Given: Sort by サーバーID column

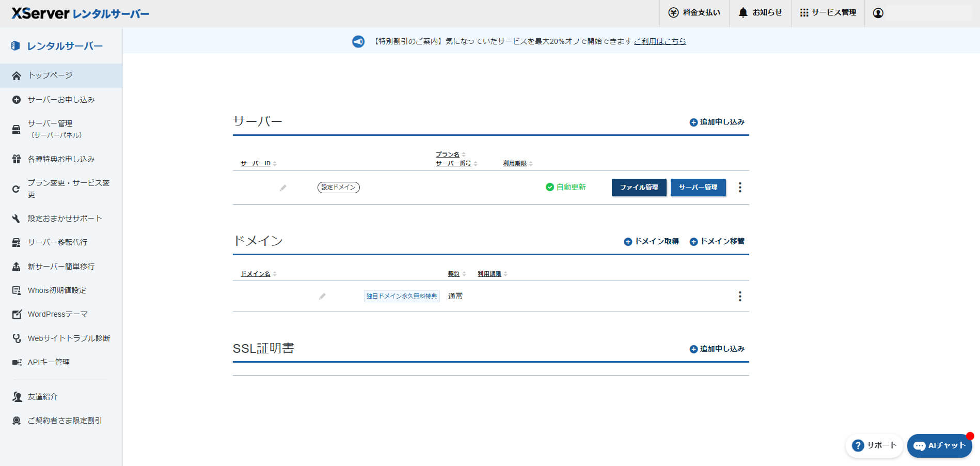Looking at the screenshot, I should coord(259,163).
